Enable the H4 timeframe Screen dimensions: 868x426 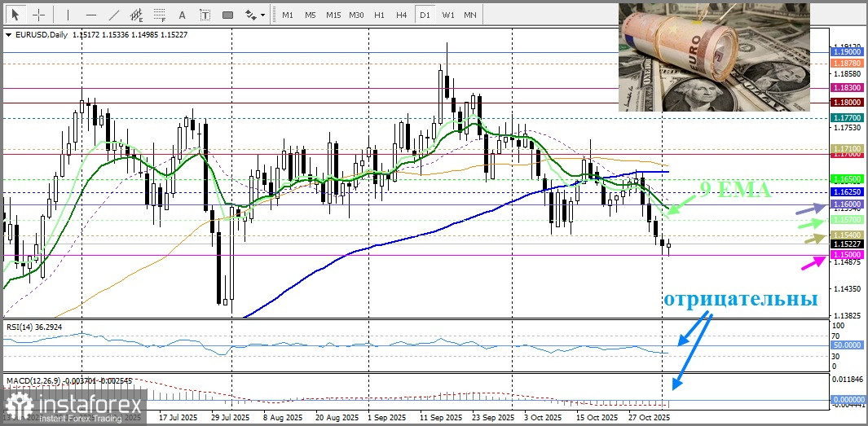tap(401, 15)
